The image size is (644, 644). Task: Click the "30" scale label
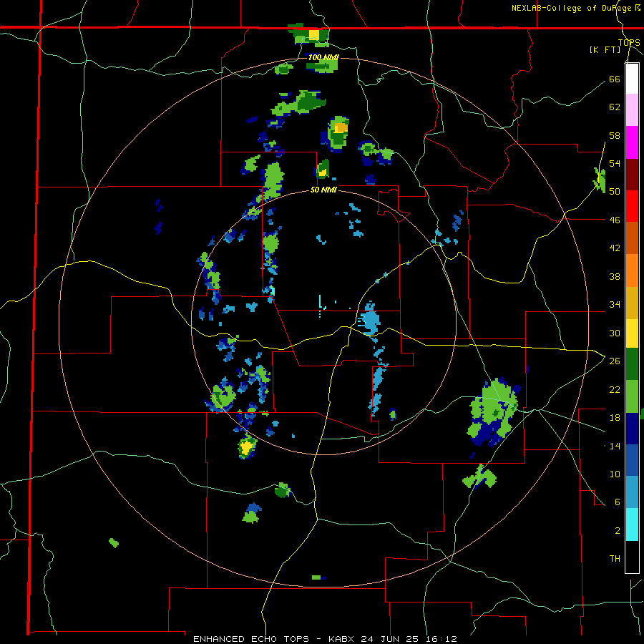pyautogui.click(x=615, y=333)
